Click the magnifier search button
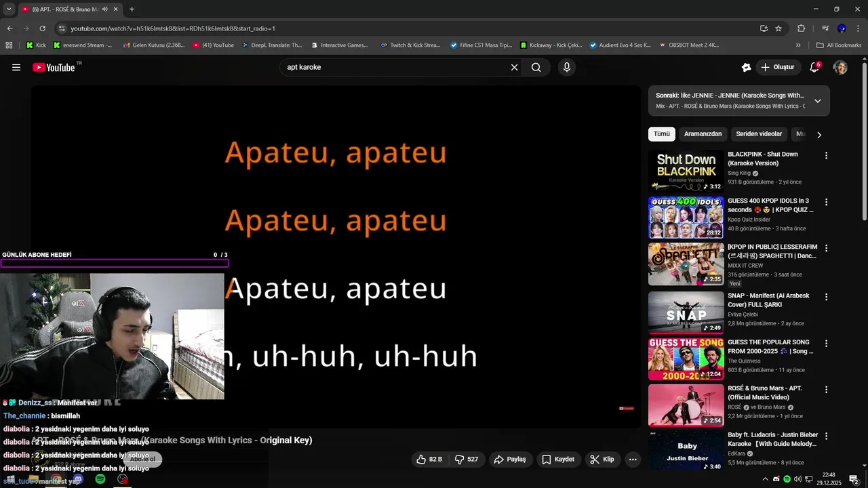 click(536, 67)
